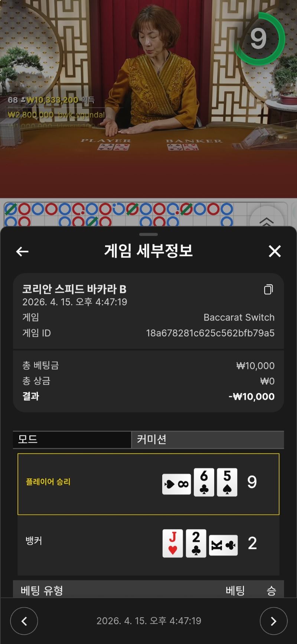Viewport: 297px width, 644px height.
Task: Click the banker's 2 of clubs card
Action: point(196,543)
